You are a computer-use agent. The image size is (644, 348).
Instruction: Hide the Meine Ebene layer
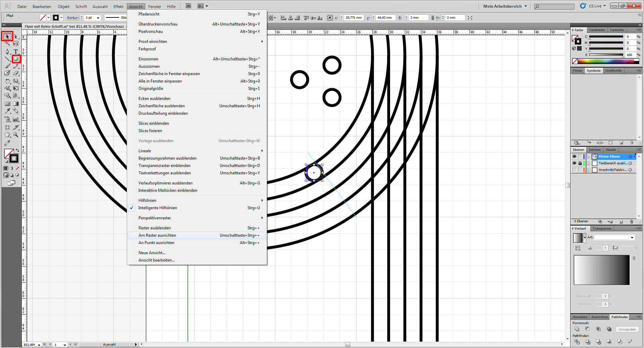[x=574, y=157]
